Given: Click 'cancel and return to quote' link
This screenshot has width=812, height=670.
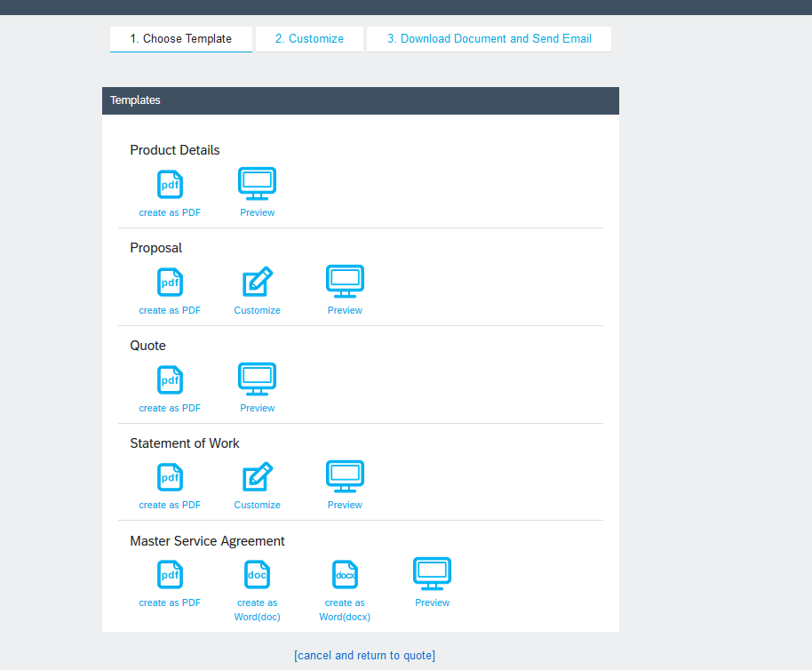Looking at the screenshot, I should click(x=364, y=656).
